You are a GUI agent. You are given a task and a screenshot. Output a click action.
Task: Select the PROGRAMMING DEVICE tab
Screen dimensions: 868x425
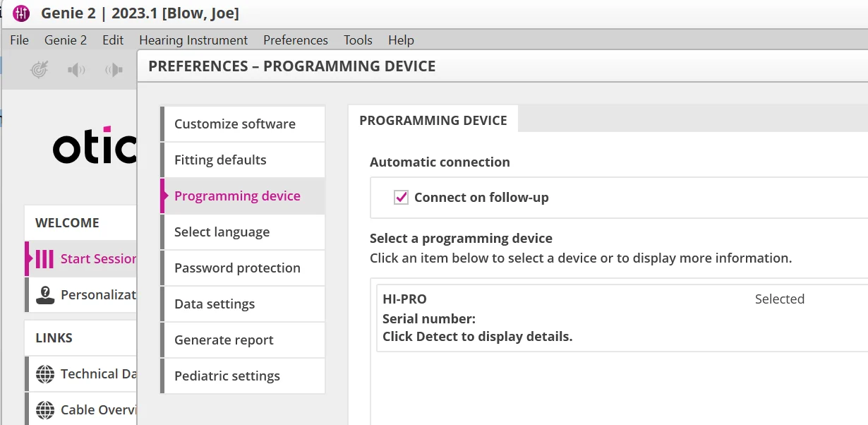[433, 120]
